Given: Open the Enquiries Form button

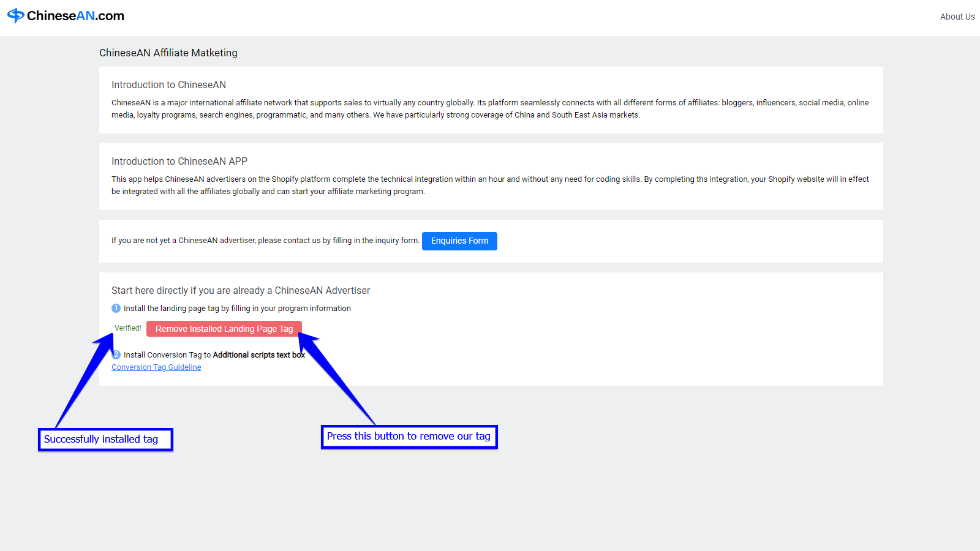Looking at the screenshot, I should pos(459,241).
